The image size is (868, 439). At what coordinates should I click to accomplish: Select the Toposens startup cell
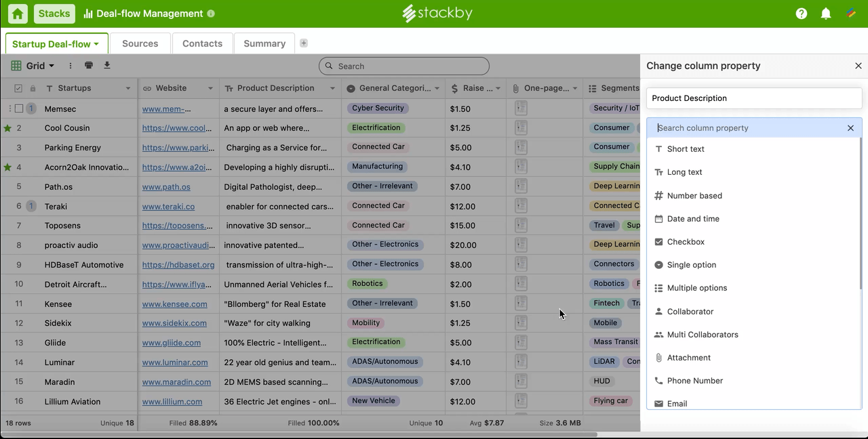click(x=88, y=226)
